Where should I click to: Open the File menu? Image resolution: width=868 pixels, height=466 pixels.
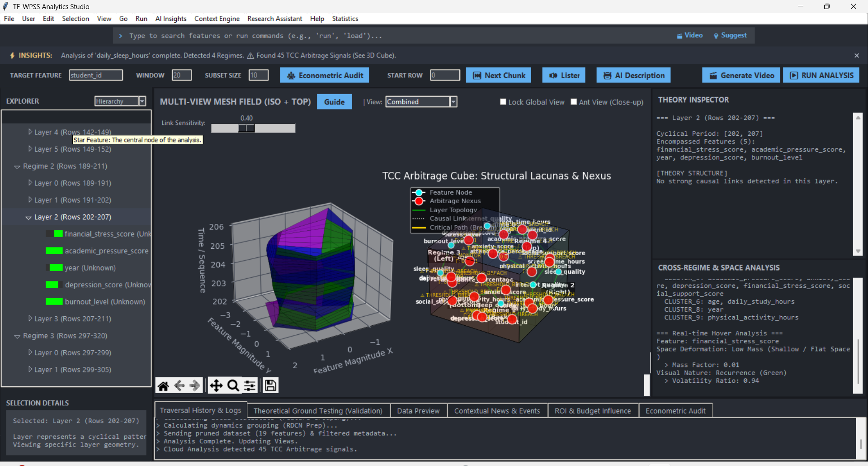9,19
